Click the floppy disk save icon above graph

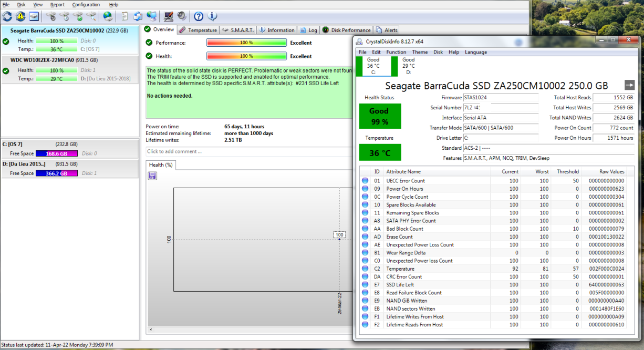(x=152, y=176)
